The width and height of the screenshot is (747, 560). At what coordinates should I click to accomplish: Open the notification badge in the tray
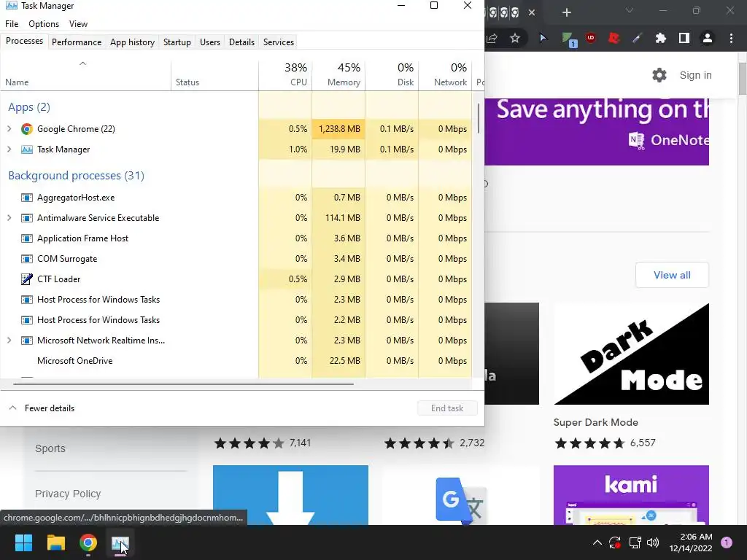727,542
